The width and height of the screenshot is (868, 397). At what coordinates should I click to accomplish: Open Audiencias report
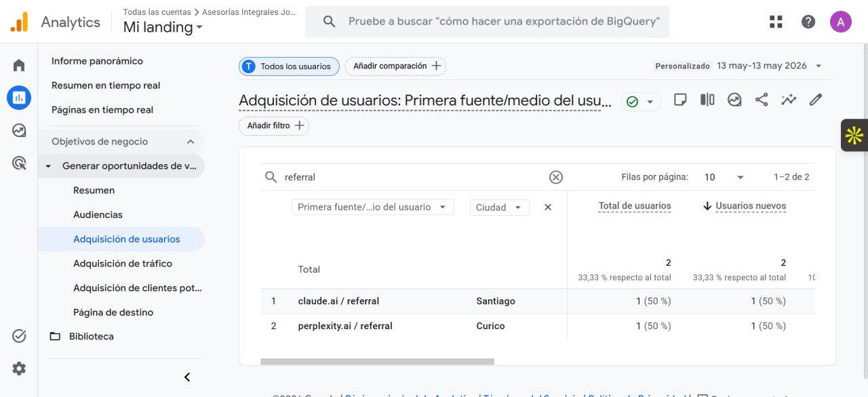[98, 215]
